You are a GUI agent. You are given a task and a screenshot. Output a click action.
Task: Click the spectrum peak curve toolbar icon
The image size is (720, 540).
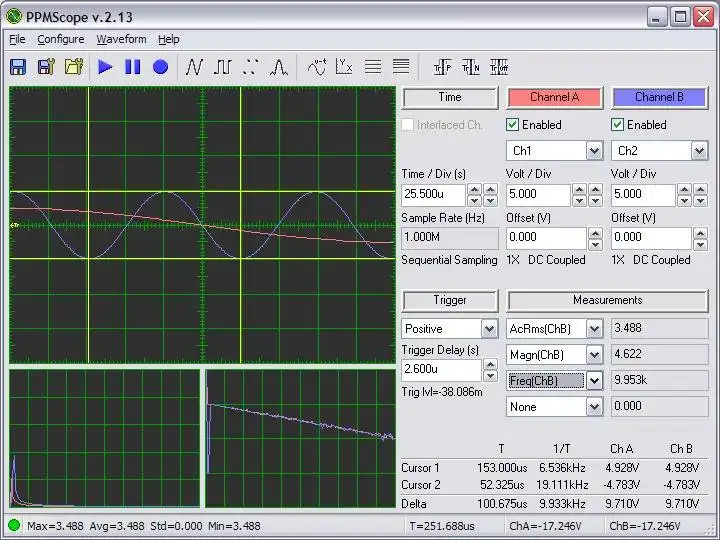pos(280,67)
